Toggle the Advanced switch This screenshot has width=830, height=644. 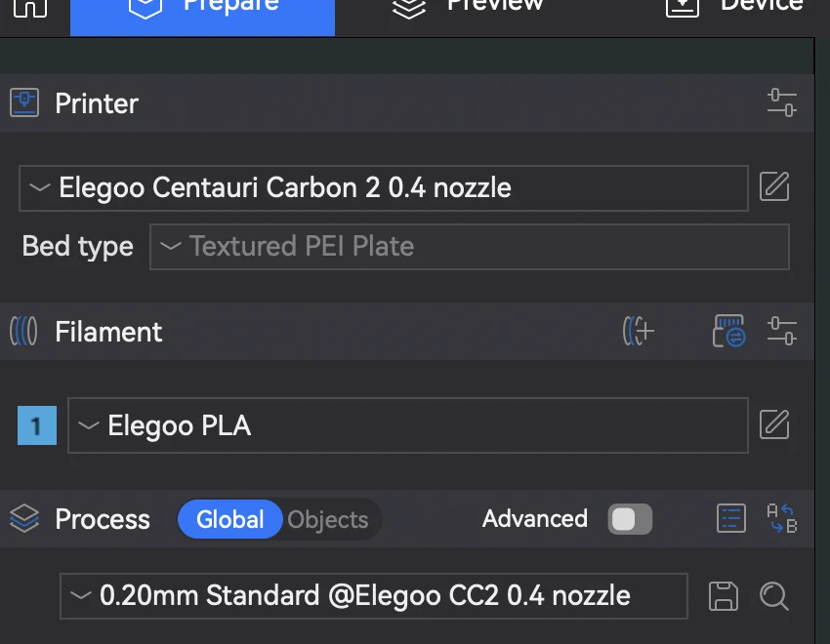pos(630,519)
